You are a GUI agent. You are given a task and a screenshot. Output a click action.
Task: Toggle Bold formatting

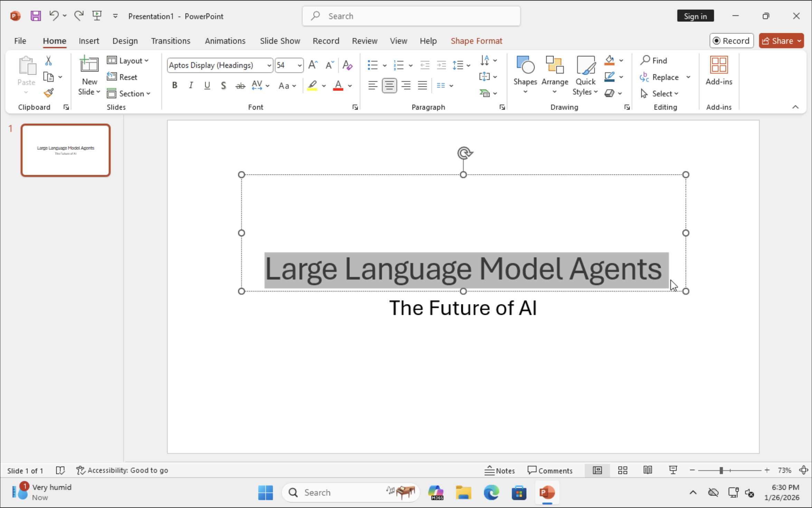tap(174, 85)
